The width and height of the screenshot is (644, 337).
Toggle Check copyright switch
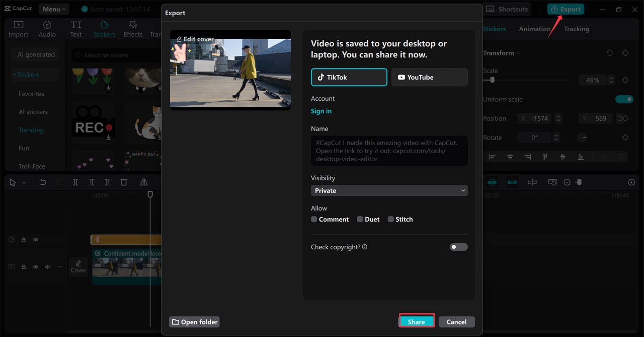point(458,247)
